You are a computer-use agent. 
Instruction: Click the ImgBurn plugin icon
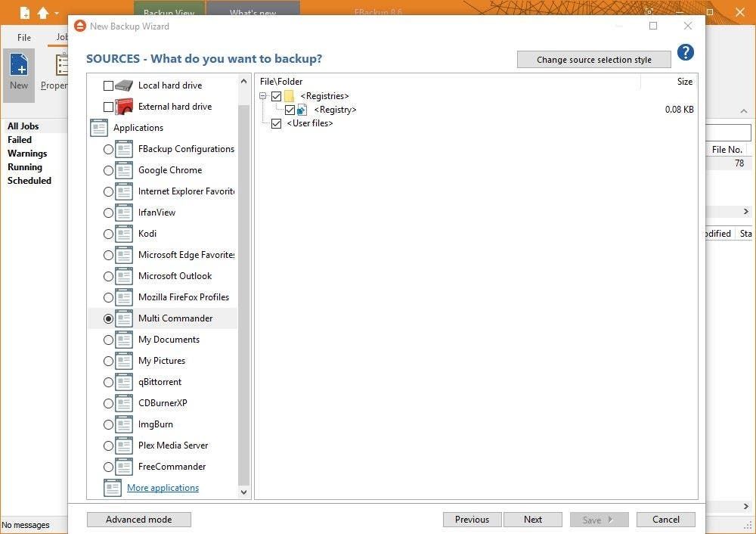[124, 425]
